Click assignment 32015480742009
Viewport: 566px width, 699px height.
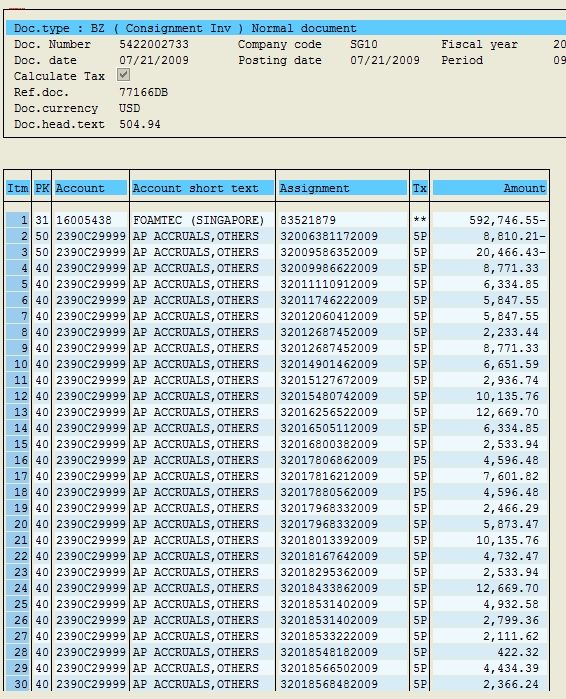(x=329, y=396)
